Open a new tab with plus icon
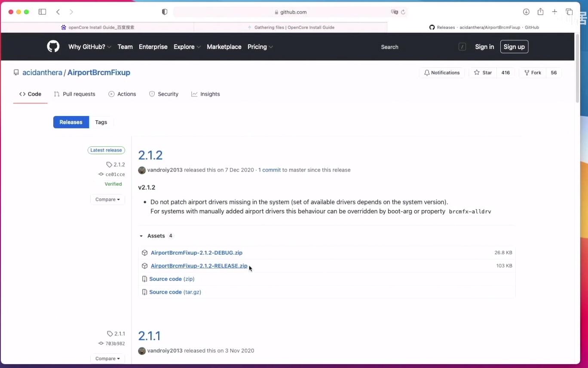This screenshot has height=368, width=588. [x=555, y=12]
